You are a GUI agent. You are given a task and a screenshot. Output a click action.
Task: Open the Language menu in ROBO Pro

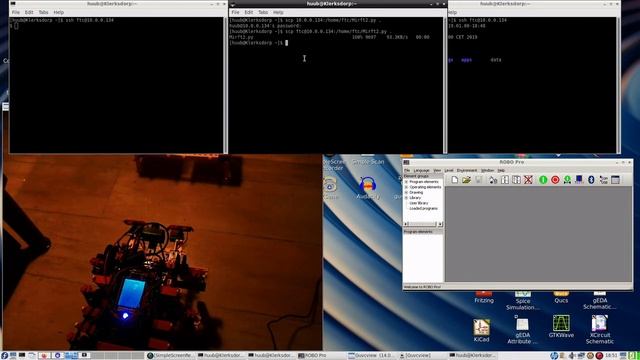[421, 170]
